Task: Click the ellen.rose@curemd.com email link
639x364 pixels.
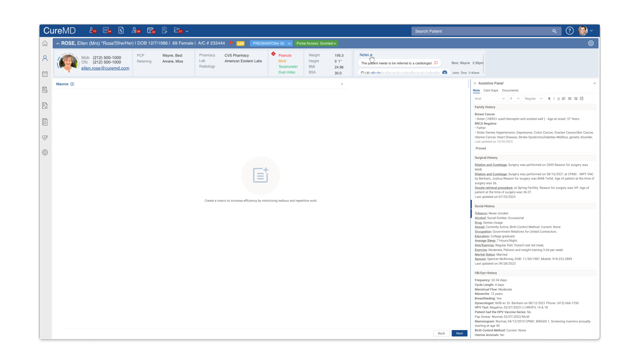Action: pos(105,68)
